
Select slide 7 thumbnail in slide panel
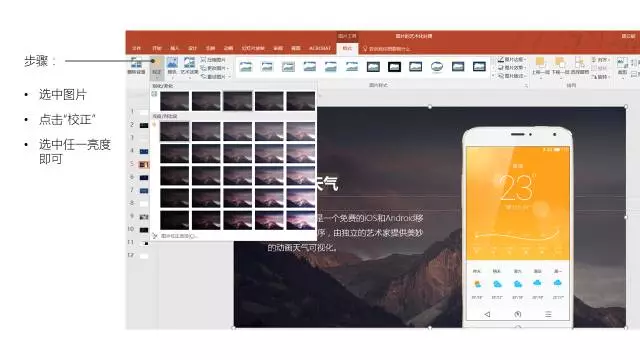[144, 191]
